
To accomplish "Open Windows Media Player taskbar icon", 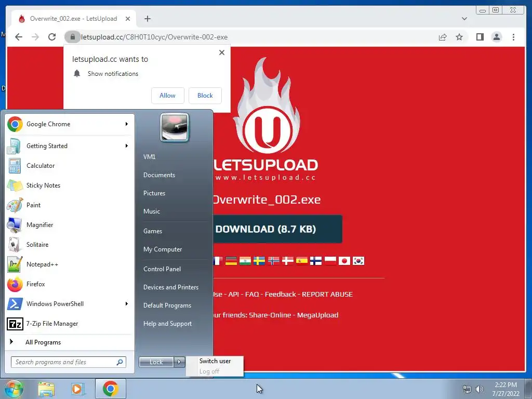I will 77,389.
